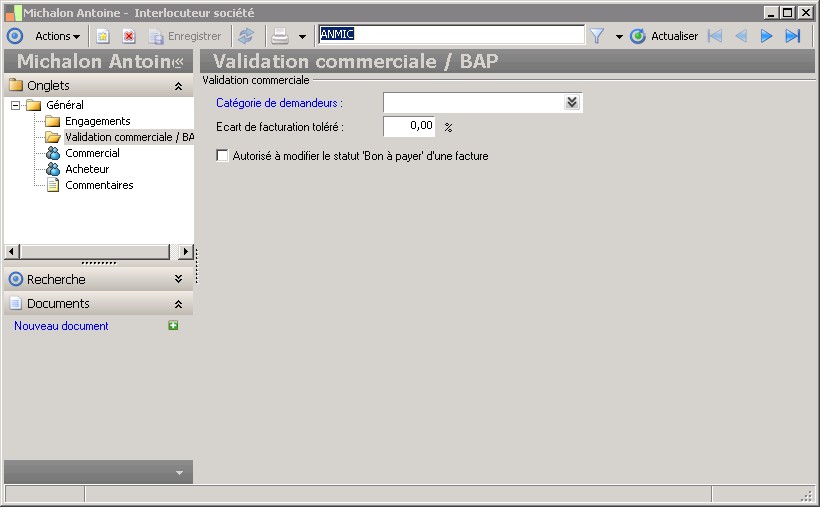Click the Commentaires document icon
This screenshot has width=820, height=507.
coord(53,185)
